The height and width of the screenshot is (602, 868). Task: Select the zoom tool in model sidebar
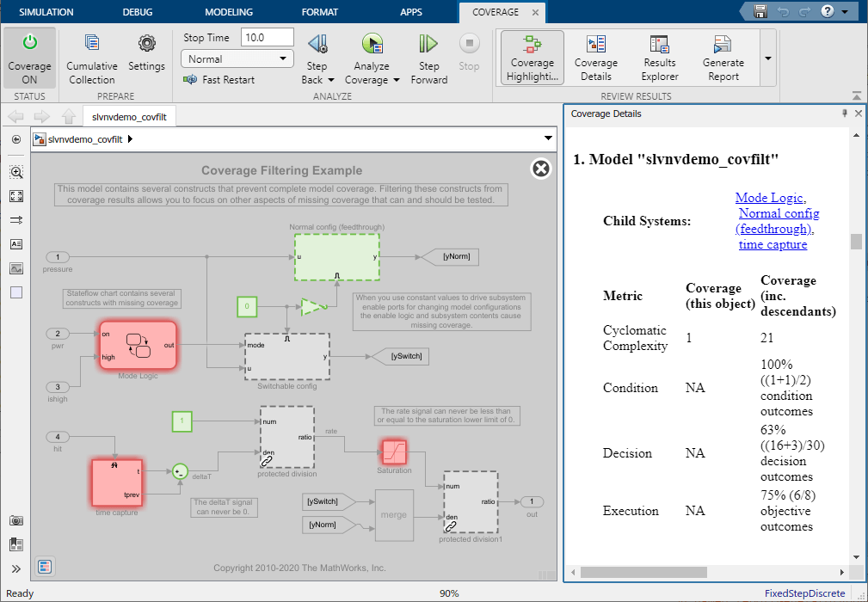point(15,172)
